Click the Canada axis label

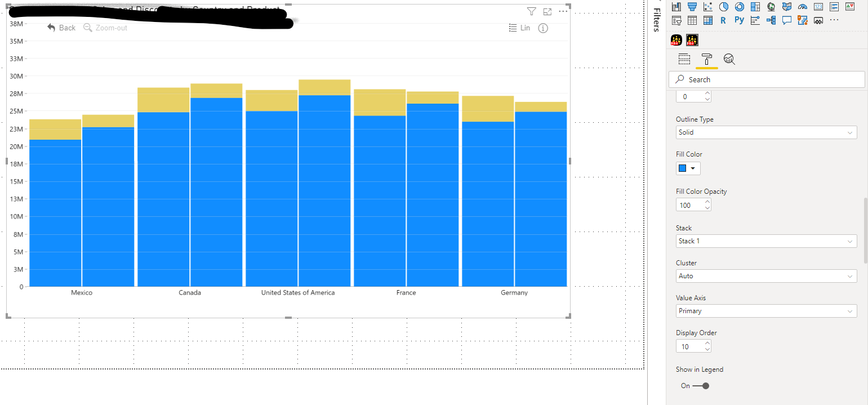[x=190, y=293]
